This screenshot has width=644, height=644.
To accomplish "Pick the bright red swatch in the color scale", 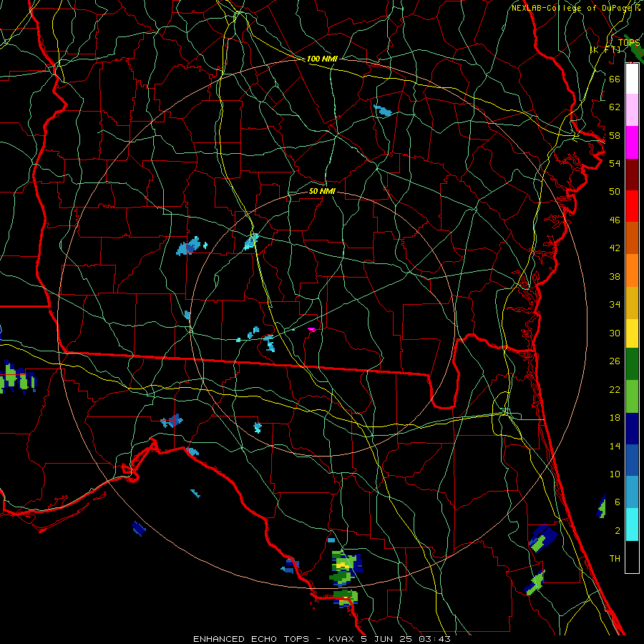I will pyautogui.click(x=632, y=206).
